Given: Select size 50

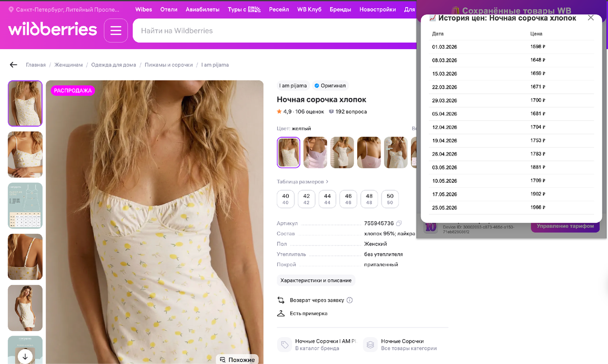Looking at the screenshot, I should 390,199.
